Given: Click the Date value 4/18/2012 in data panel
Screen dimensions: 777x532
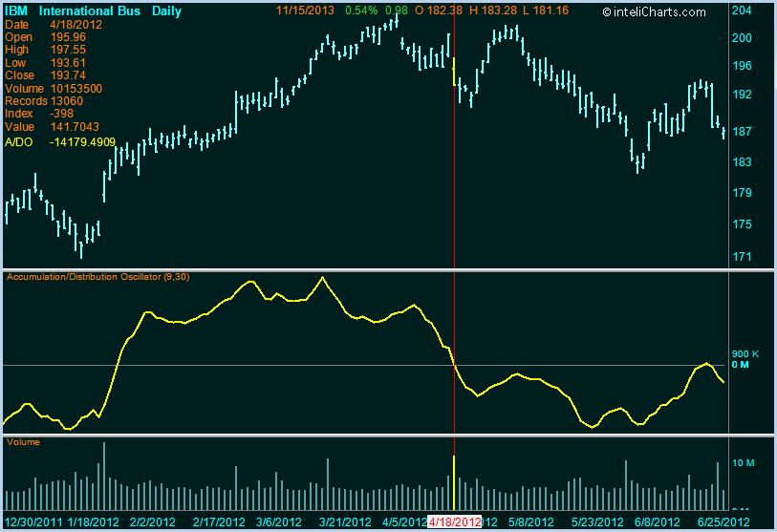Looking at the screenshot, I should coord(76,25).
